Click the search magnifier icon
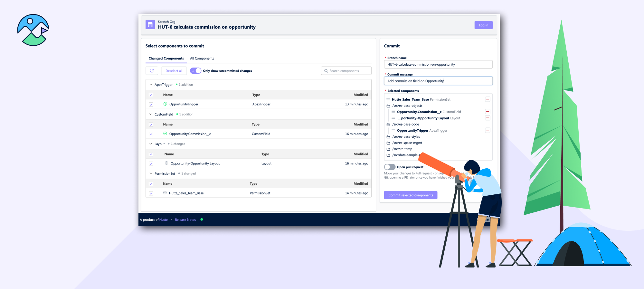The width and height of the screenshot is (644, 289). pos(326,71)
